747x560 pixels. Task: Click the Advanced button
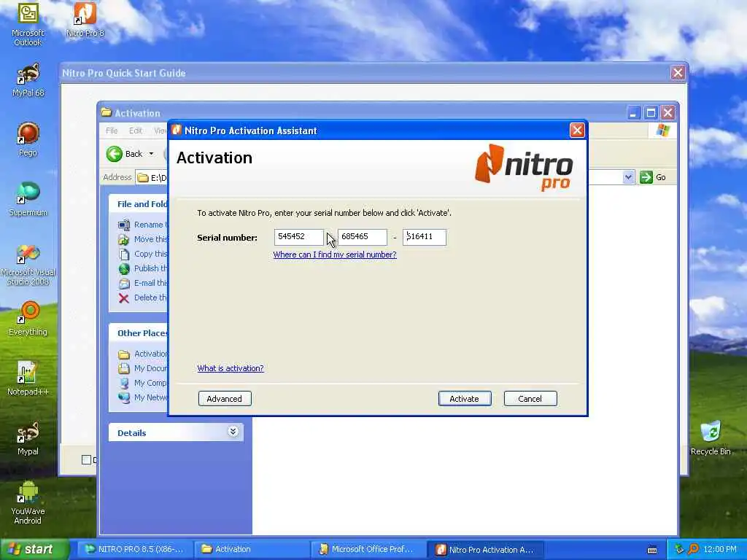click(x=225, y=399)
